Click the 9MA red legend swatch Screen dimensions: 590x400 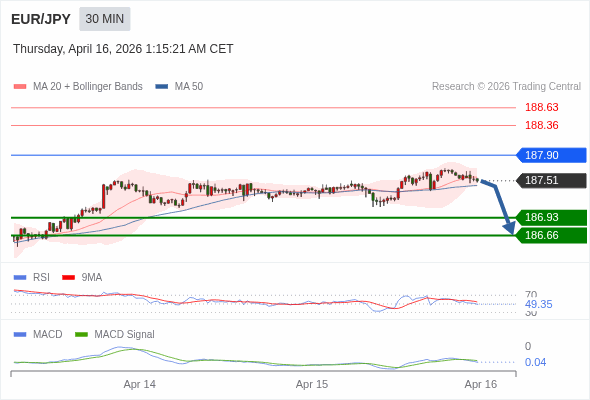[x=68, y=278]
